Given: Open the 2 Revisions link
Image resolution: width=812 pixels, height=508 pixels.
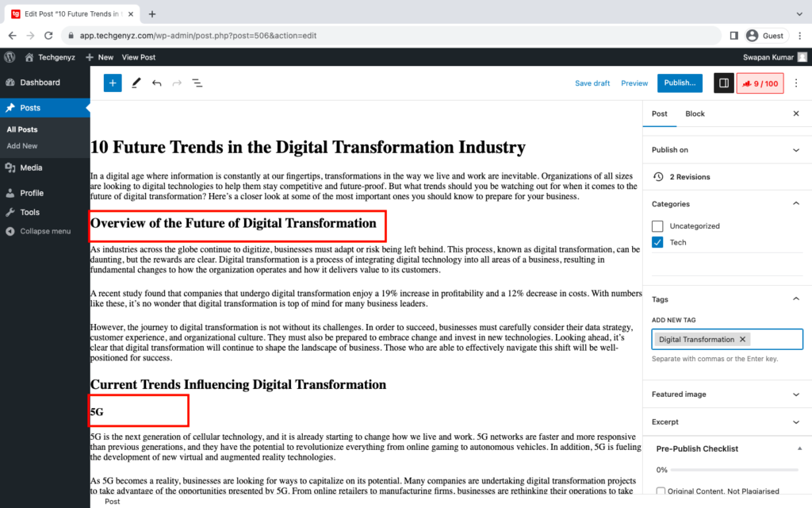Looking at the screenshot, I should click(689, 177).
